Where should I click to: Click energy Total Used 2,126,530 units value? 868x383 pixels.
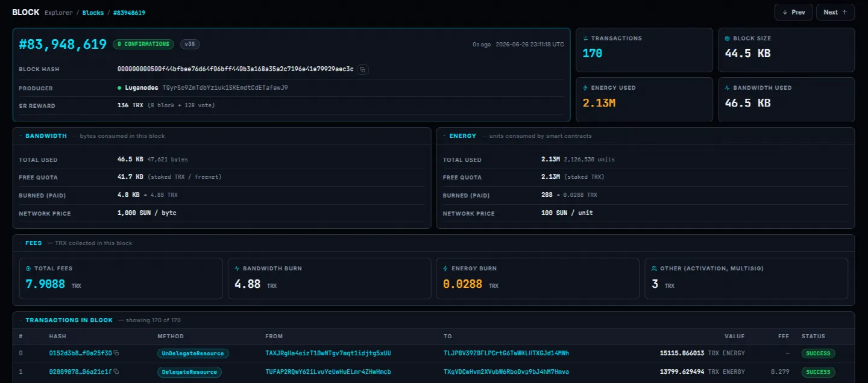coord(590,160)
